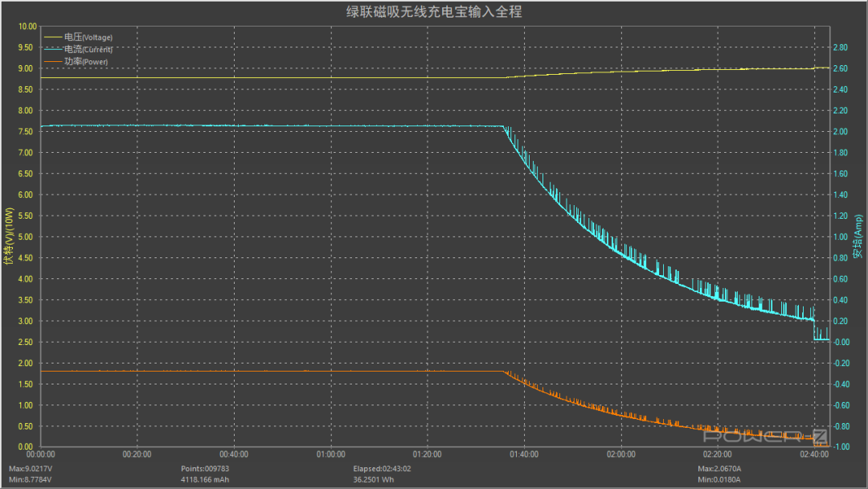Viewport: 868px width, 489px height.
Task: Click the Min:0.0180A current reading
Action: [x=719, y=479]
